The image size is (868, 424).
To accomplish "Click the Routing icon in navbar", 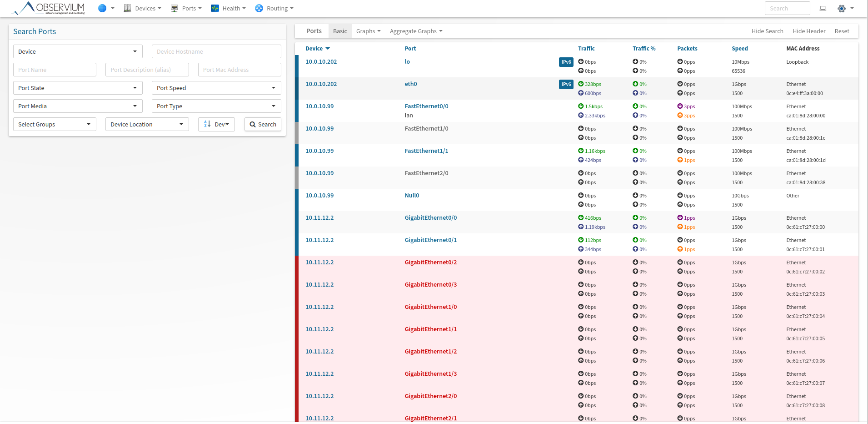I will pyautogui.click(x=259, y=8).
